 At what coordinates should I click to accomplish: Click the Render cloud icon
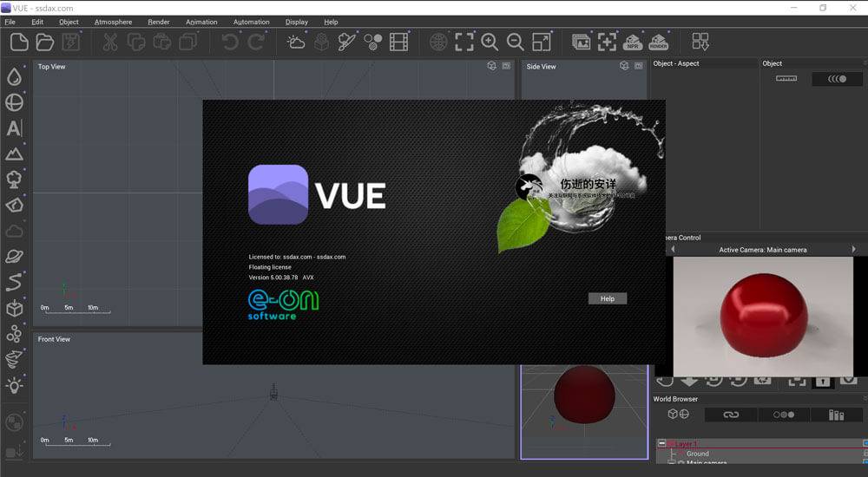pos(659,42)
